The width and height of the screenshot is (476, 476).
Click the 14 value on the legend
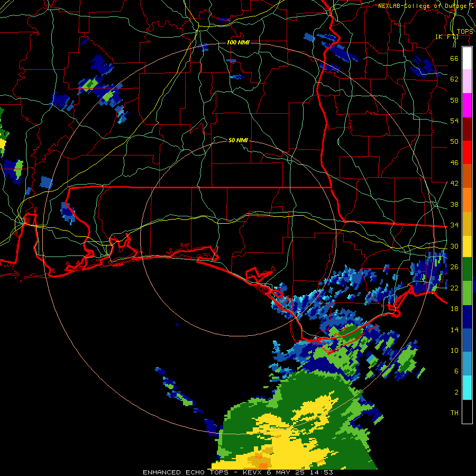pos(454,329)
